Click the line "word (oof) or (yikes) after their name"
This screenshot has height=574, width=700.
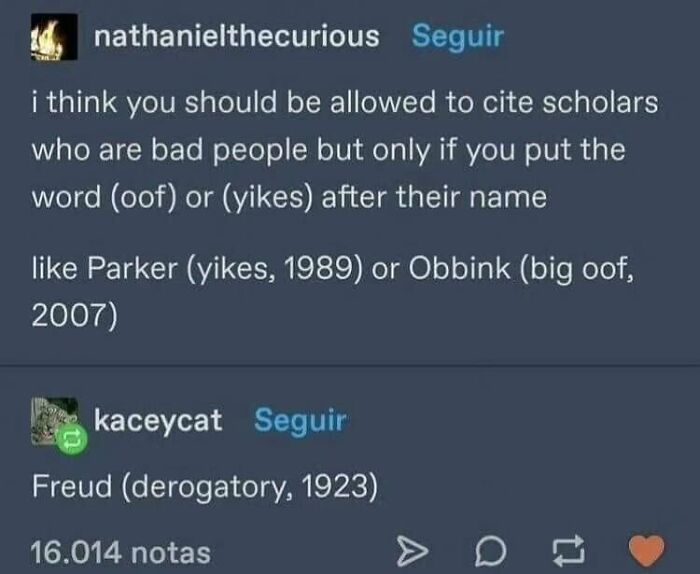click(289, 198)
